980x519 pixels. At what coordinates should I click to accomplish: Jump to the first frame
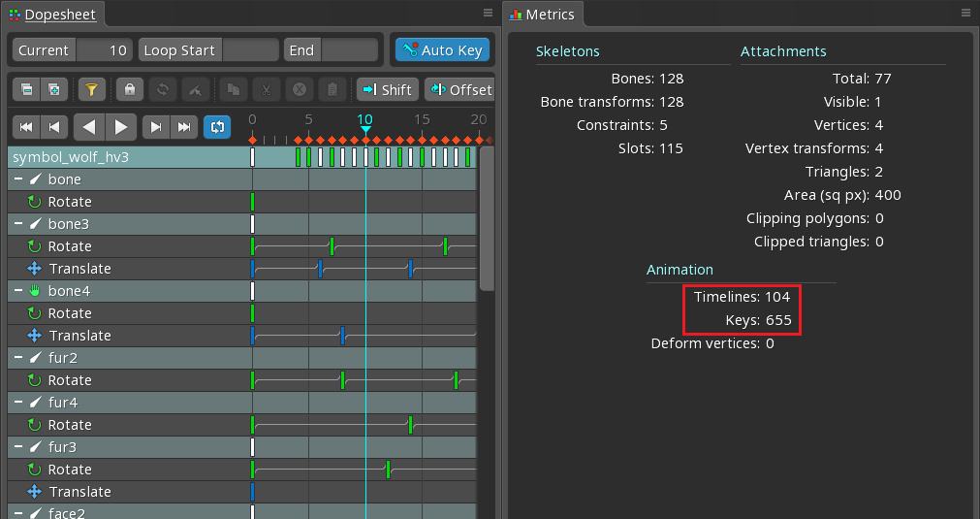[x=26, y=127]
